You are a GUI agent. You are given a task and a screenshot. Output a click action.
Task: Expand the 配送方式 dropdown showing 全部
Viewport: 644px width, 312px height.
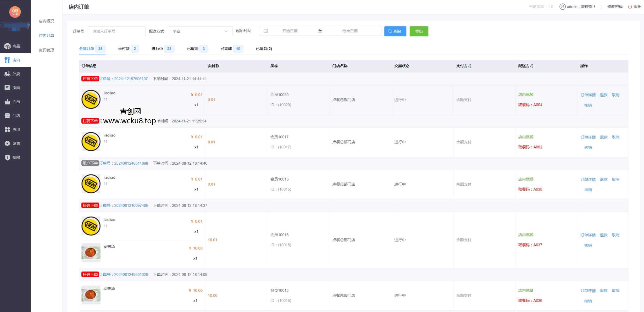[200, 31]
